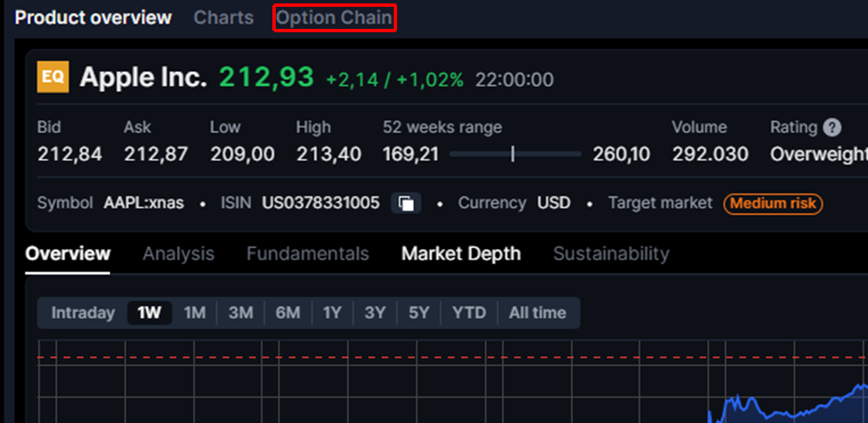
Task: View the Sustainability sub-tab
Action: 611,253
